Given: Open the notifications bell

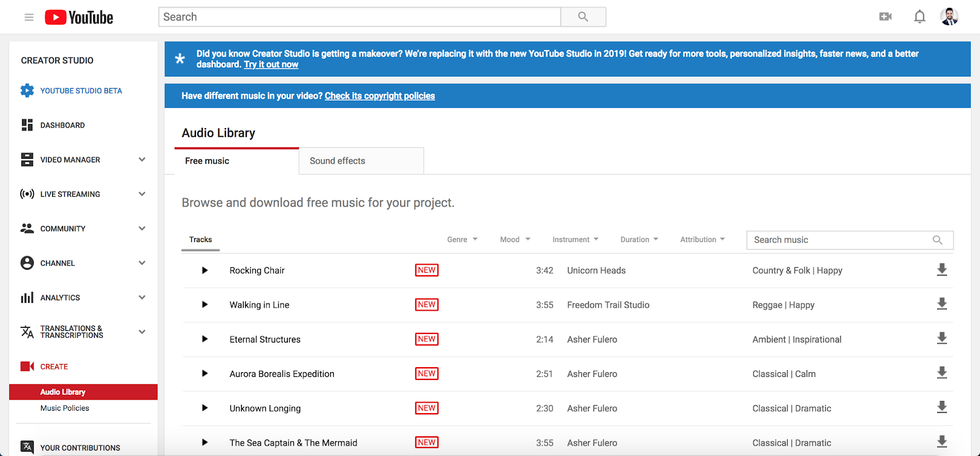Looking at the screenshot, I should [x=919, y=17].
